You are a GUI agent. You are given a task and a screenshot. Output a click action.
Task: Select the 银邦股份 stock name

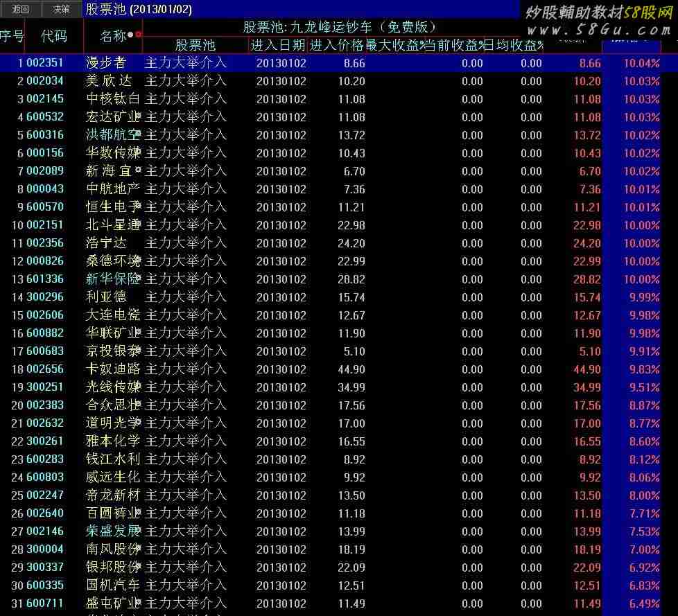click(113, 567)
